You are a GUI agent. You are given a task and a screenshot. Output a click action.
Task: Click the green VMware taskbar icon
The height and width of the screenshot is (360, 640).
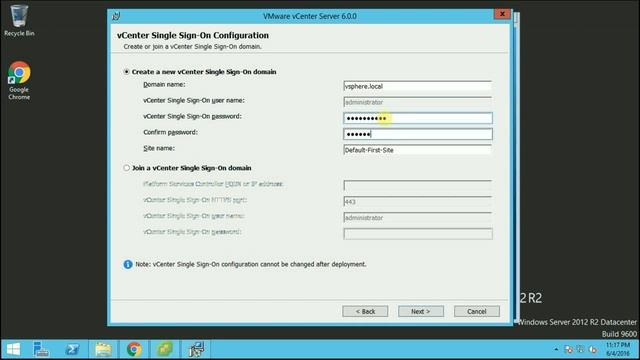click(165, 349)
